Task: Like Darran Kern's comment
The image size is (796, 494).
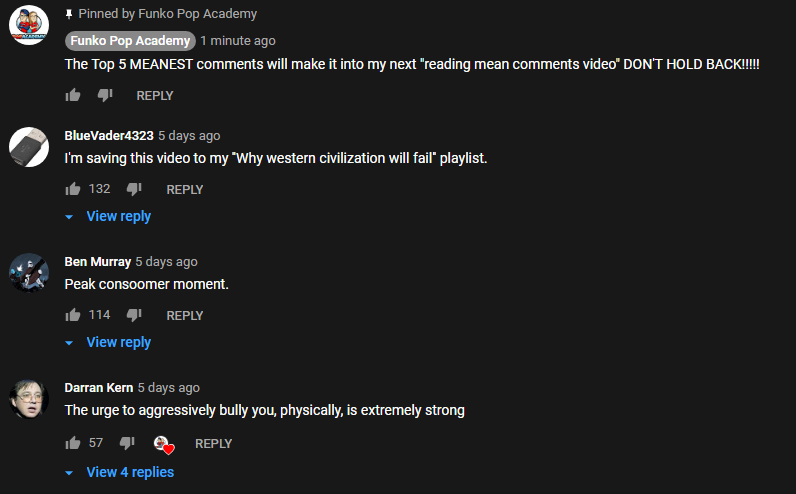Action: click(x=73, y=443)
